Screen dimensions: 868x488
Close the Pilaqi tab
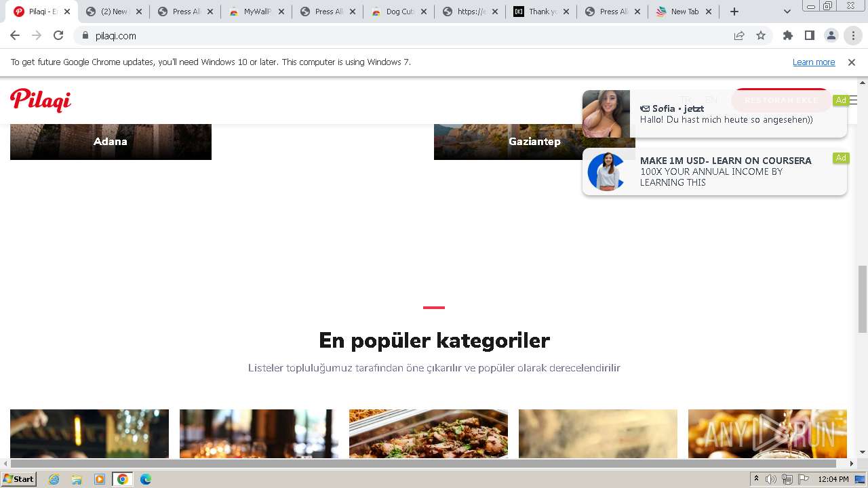point(67,12)
